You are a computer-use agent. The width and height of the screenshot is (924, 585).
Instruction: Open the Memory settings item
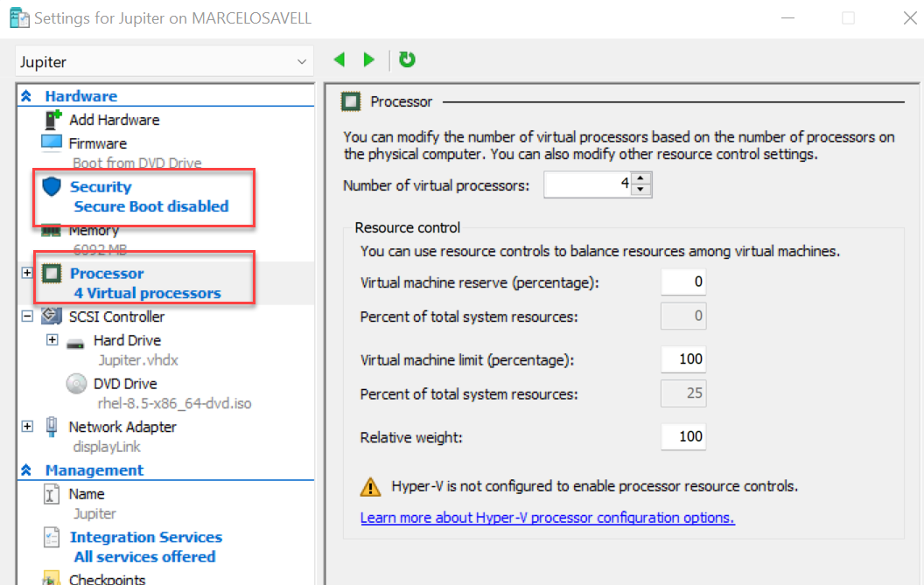pos(94,231)
